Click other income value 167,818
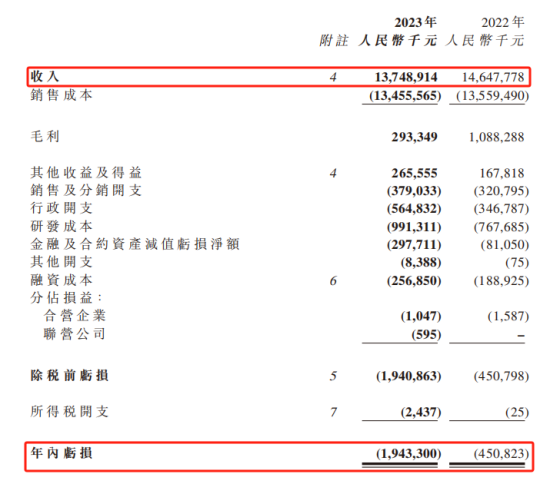The width and height of the screenshot is (560, 484). tap(502, 173)
